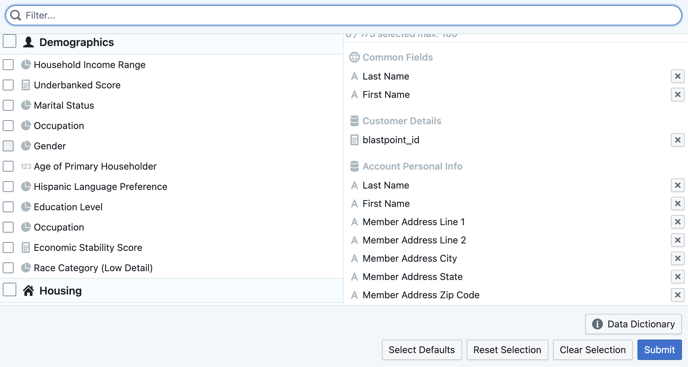
Task: Submit the field selection
Action: point(659,350)
